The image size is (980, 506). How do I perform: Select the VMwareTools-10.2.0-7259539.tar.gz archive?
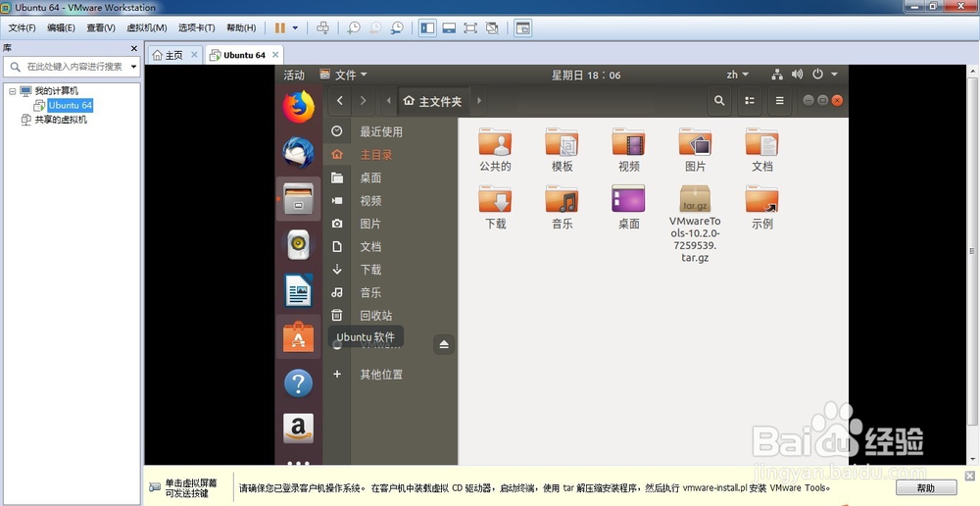click(695, 224)
